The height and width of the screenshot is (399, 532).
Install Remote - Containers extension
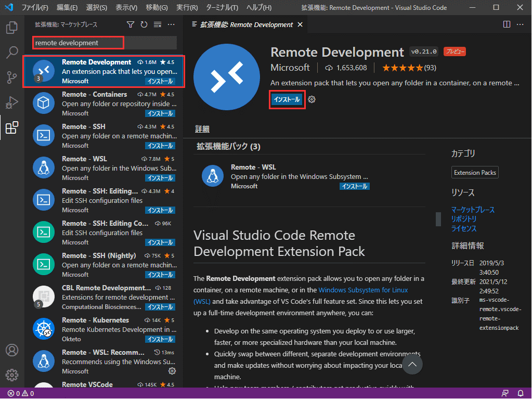160,113
